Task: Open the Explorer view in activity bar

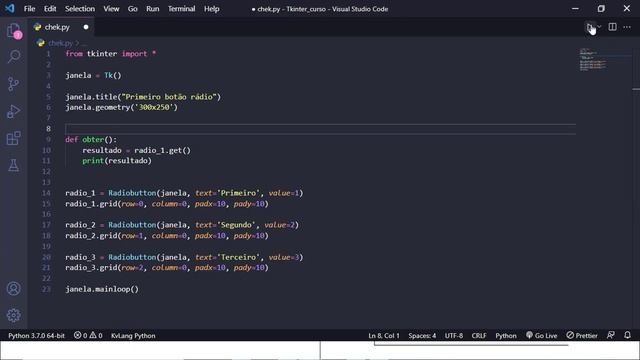Action: pyautogui.click(x=13, y=30)
